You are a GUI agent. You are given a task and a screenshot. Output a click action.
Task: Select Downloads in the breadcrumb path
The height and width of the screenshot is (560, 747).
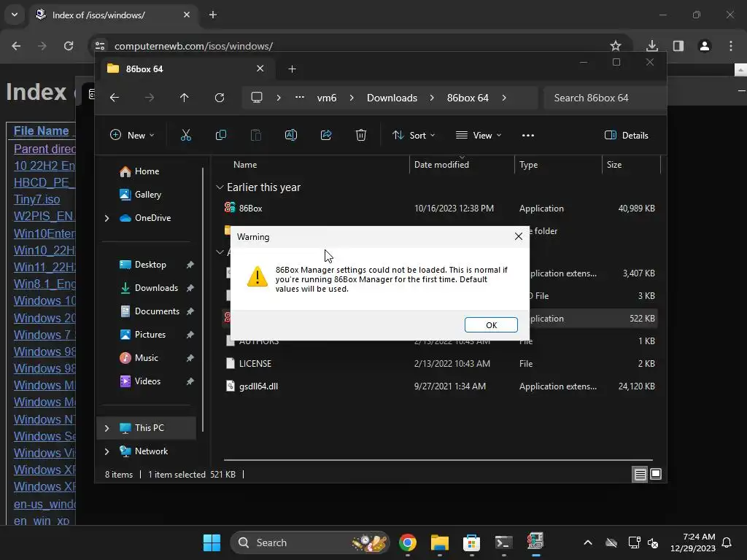tap(392, 98)
